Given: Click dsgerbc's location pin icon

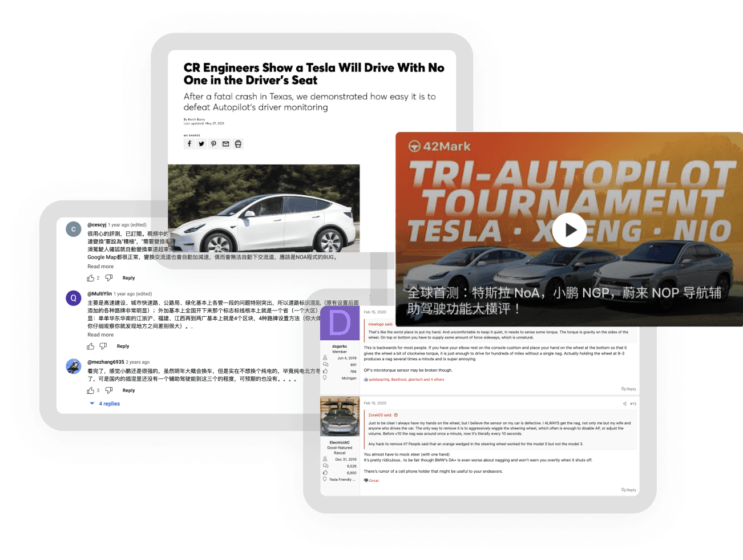Looking at the screenshot, I should pos(325,378).
